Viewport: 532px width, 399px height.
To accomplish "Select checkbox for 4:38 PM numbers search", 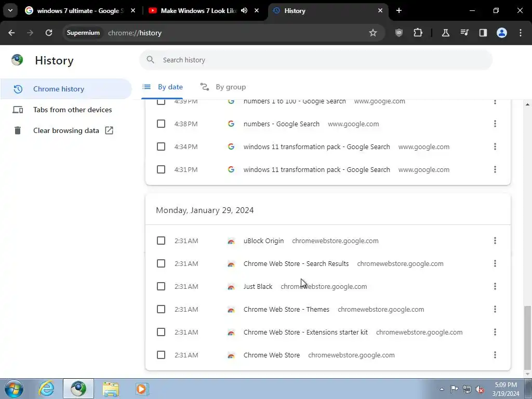I will (x=161, y=124).
